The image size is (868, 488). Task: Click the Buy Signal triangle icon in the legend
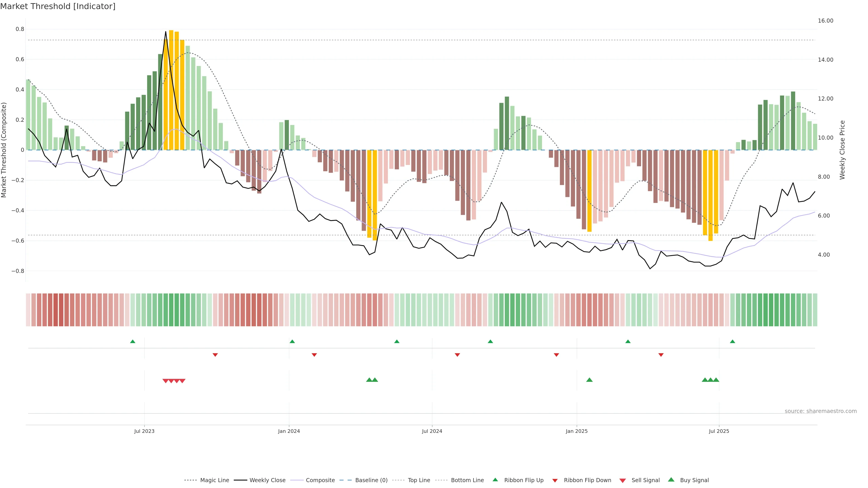[671, 480]
